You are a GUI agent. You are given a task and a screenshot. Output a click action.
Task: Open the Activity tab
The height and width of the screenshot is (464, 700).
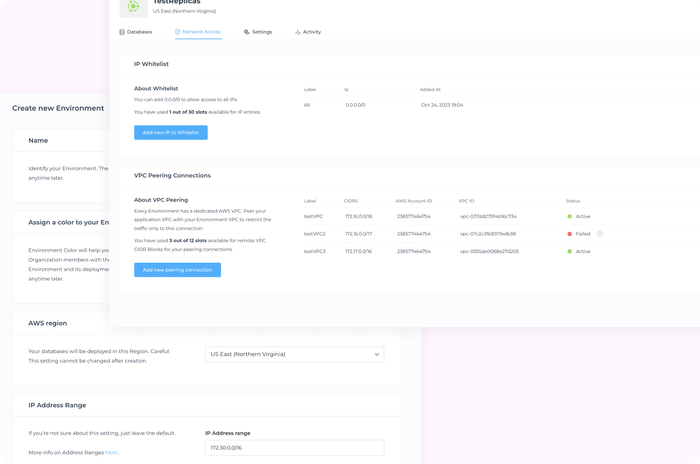pos(308,32)
